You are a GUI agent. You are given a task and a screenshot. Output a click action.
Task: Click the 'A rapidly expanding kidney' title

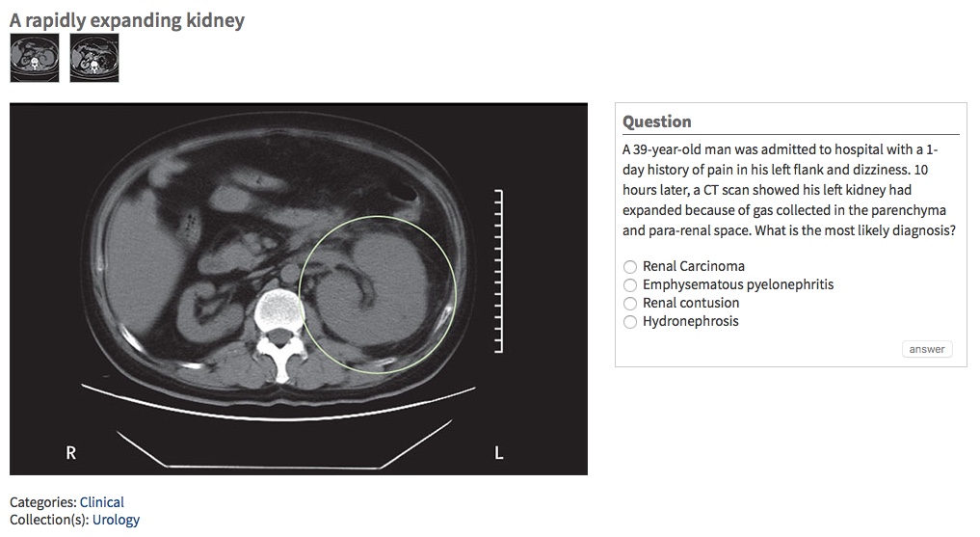click(127, 20)
